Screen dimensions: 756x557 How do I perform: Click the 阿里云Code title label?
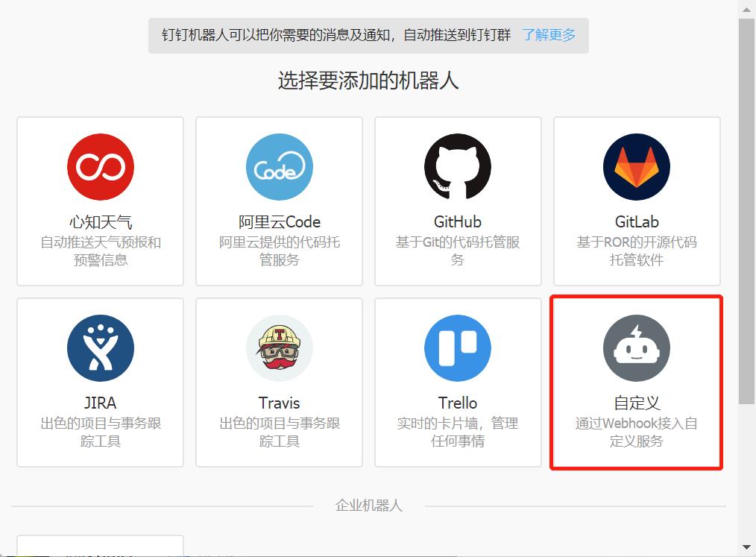(279, 222)
